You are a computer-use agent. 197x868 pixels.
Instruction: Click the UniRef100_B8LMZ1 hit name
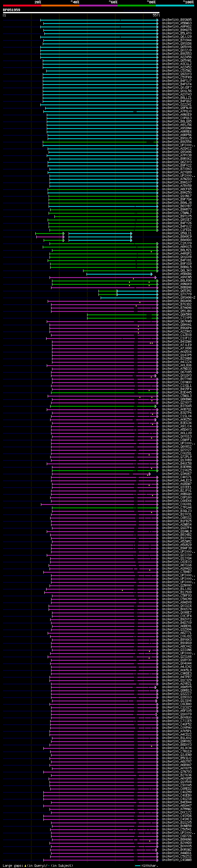177,250
